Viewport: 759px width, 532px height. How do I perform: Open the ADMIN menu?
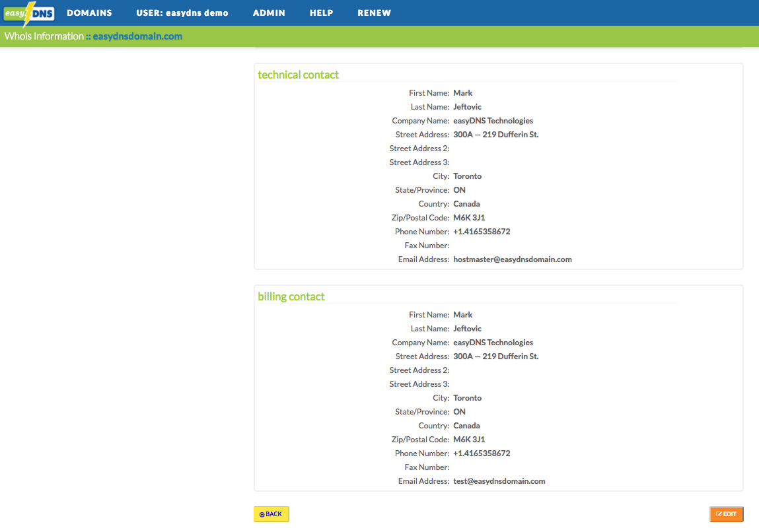click(269, 13)
